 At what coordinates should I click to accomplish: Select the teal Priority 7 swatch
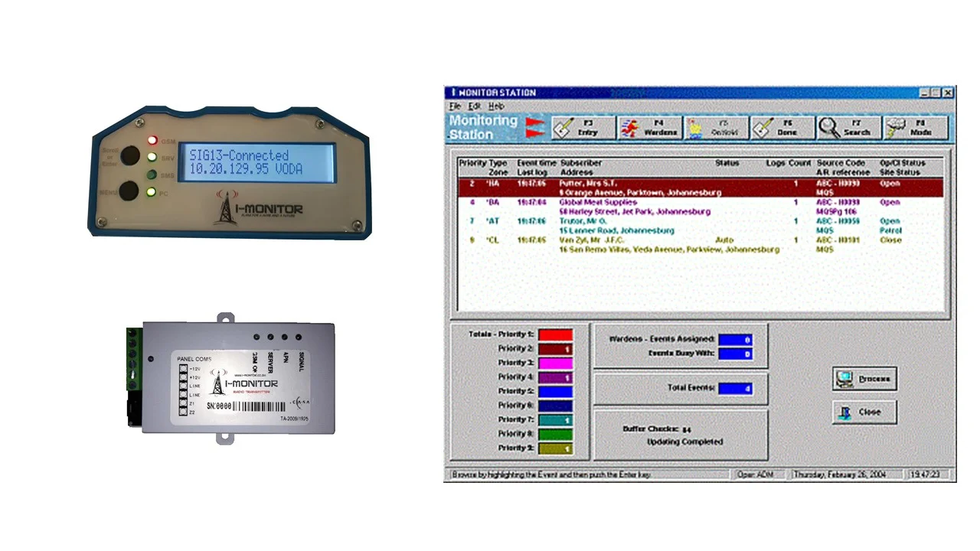(x=555, y=419)
